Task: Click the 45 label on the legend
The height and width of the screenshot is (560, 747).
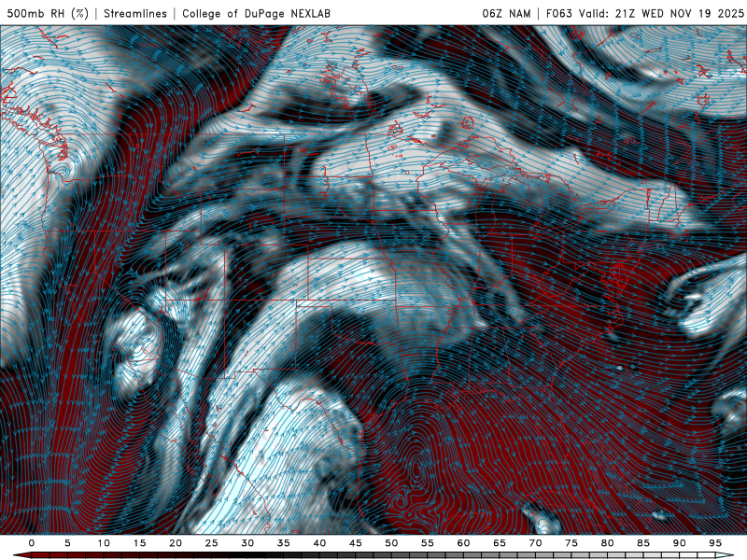Action: (356, 543)
